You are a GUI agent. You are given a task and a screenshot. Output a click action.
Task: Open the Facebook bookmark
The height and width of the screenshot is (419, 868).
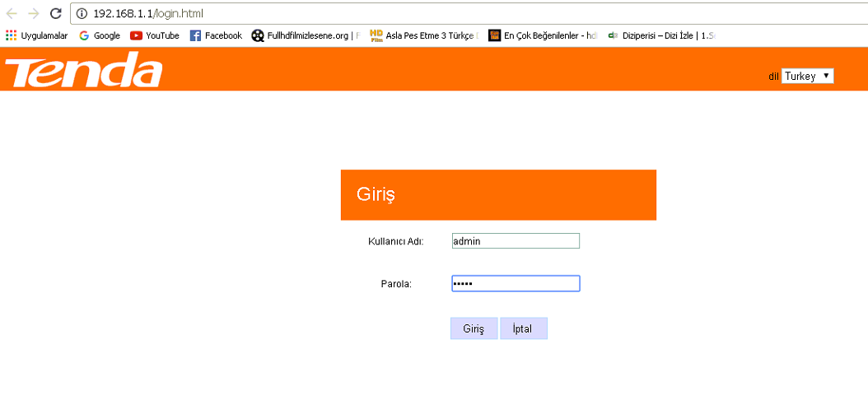(x=216, y=35)
